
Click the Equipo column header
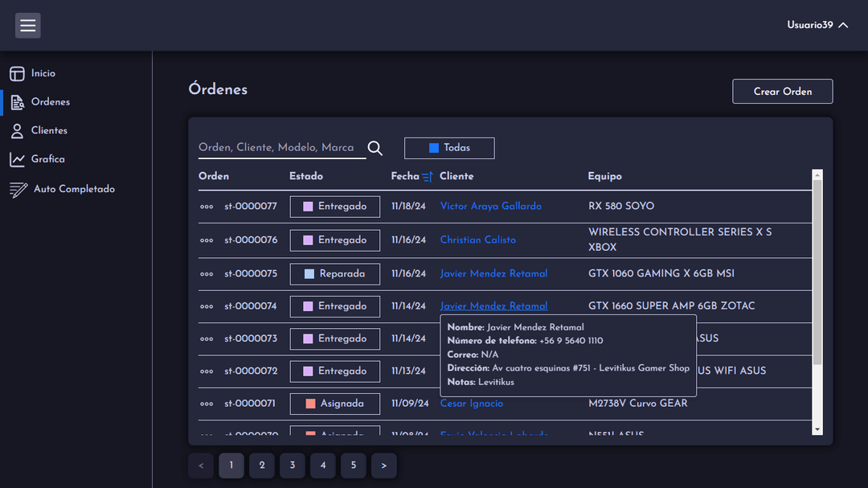pyautogui.click(x=604, y=176)
